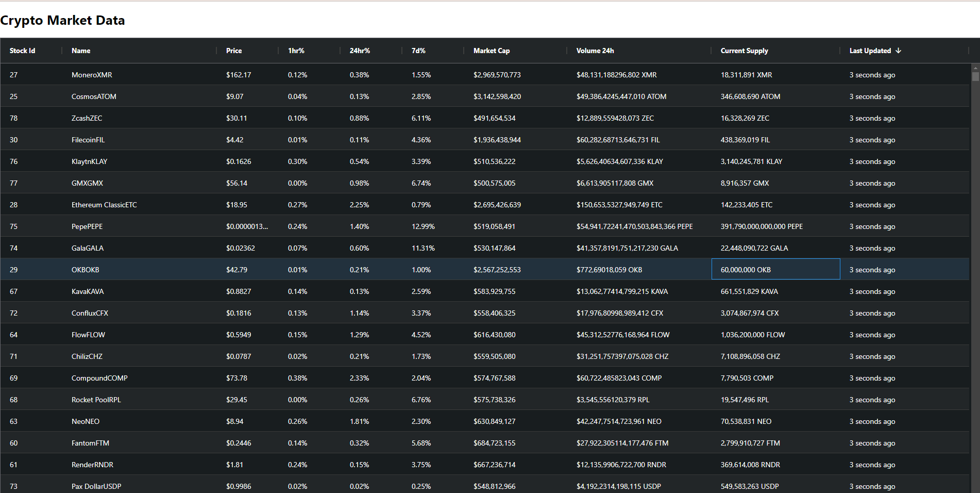Sort by the Market Cap column header
Screen dimensions: 980x493
tap(492, 51)
